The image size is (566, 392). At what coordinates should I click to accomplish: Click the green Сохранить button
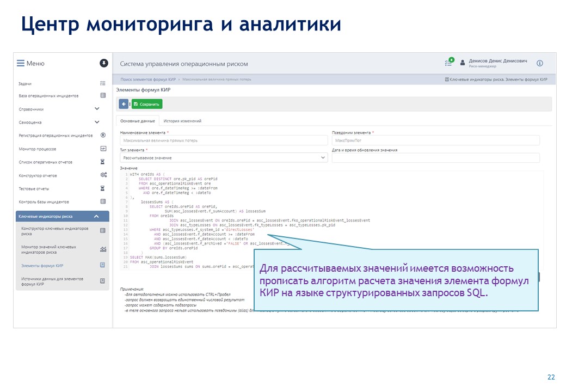point(147,104)
